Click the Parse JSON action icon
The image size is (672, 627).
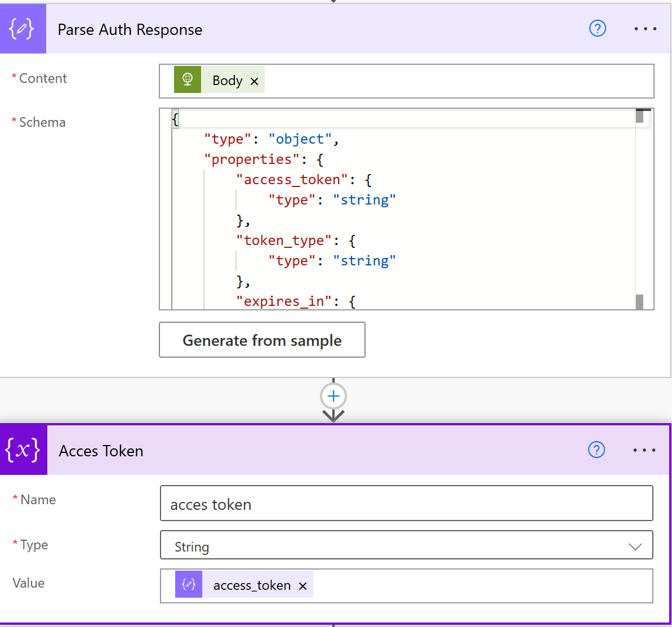[x=23, y=29]
